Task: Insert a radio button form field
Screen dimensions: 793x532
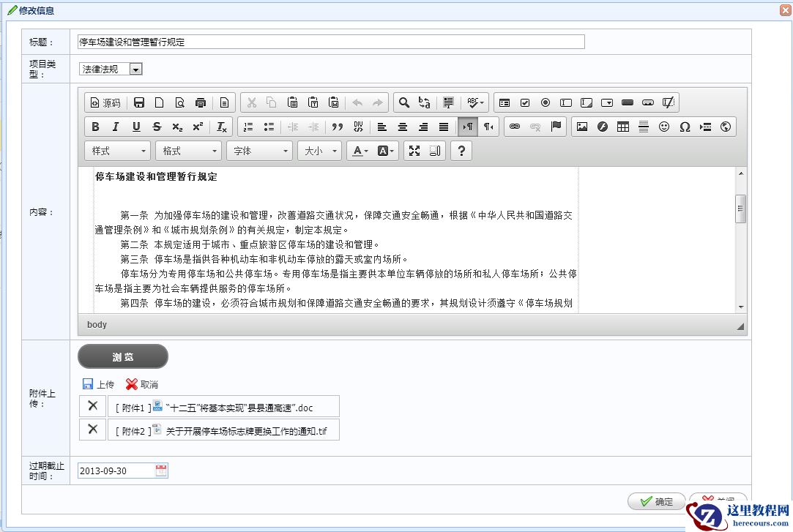Action: [x=546, y=102]
